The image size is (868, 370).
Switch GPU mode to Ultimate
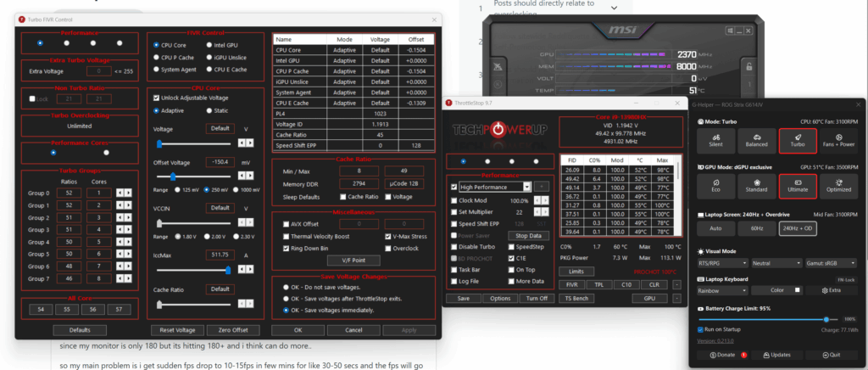pyautogui.click(x=797, y=186)
